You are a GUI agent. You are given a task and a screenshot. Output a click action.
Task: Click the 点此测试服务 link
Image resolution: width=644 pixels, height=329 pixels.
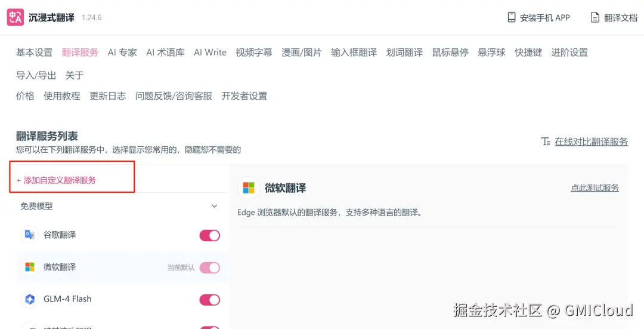click(x=595, y=188)
